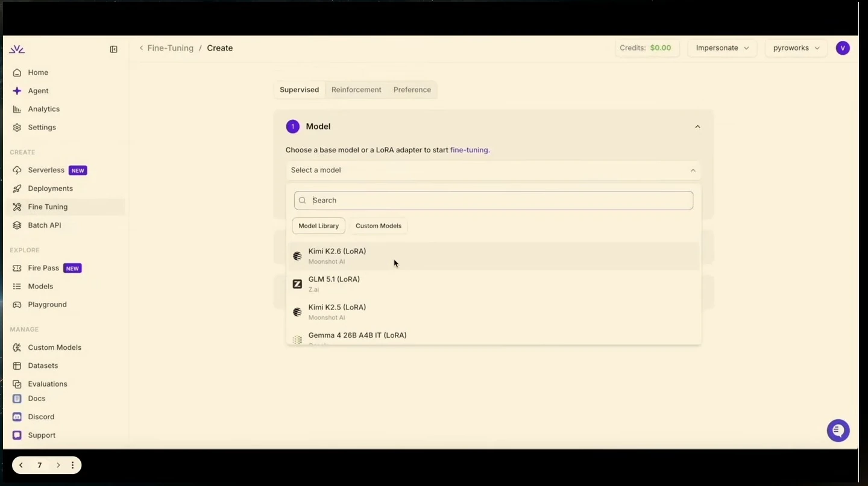Open the Discord icon
Screen dimensions: 868x486
tap(17, 417)
